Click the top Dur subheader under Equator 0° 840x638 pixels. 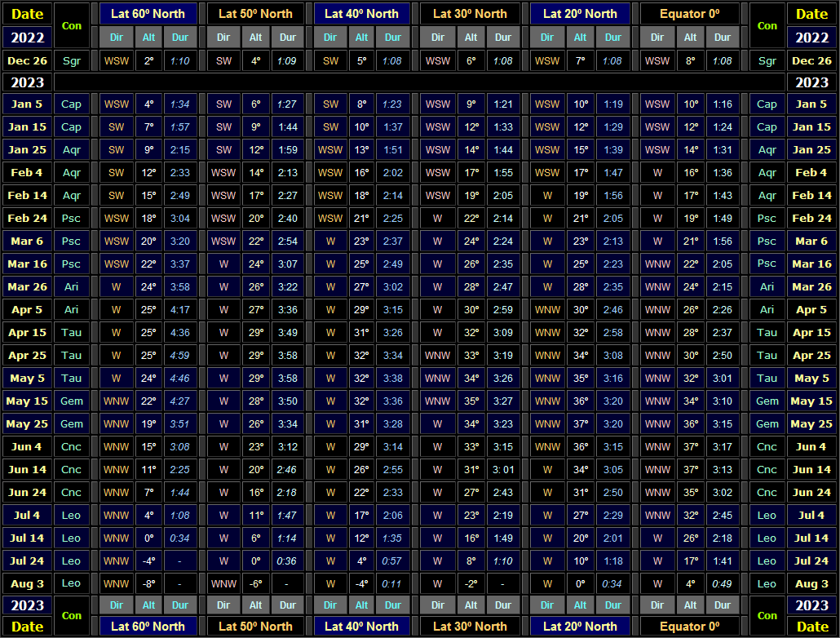(723, 37)
